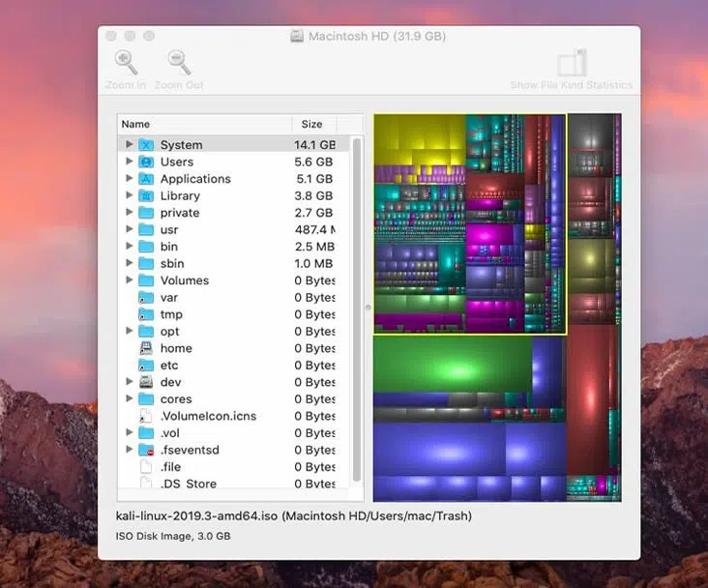This screenshot has height=588, width=708.
Task: Select the .vol folder icon
Action: pyautogui.click(x=146, y=432)
